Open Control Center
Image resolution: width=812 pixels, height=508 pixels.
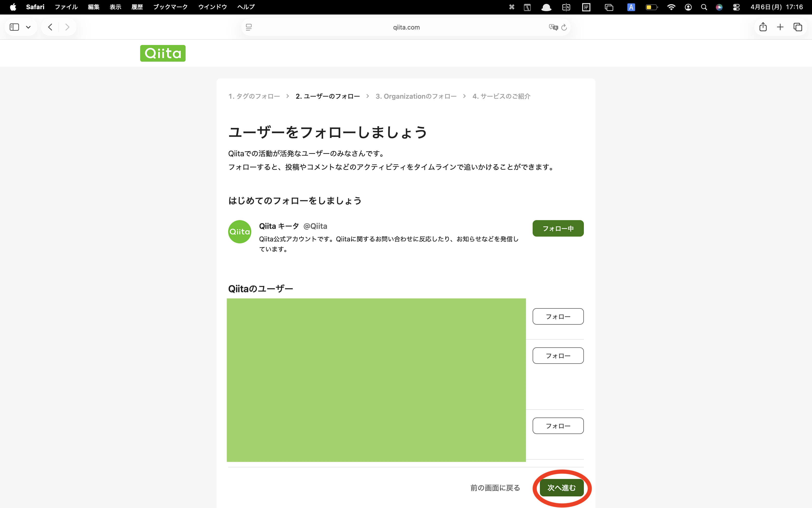point(736,7)
